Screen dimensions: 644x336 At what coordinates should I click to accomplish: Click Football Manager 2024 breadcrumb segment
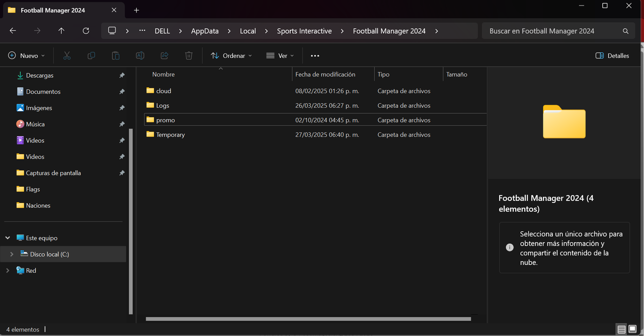(x=389, y=31)
